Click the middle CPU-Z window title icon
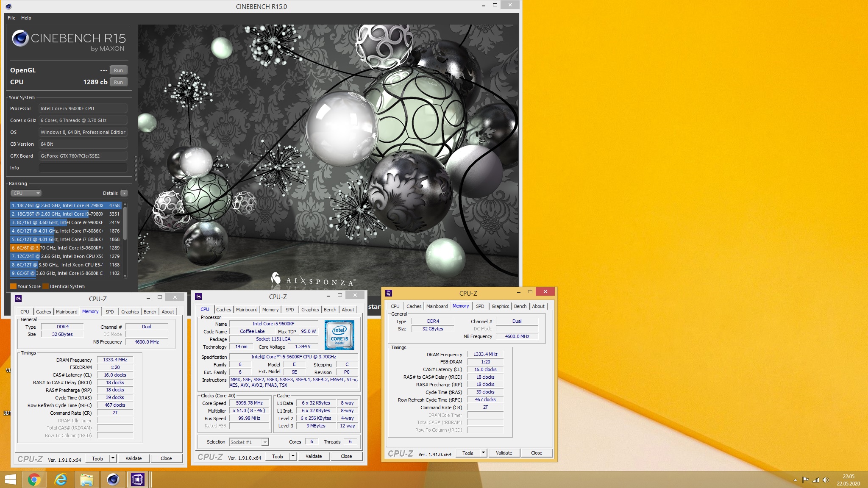Screen dimensions: 868x488 coord(198,297)
